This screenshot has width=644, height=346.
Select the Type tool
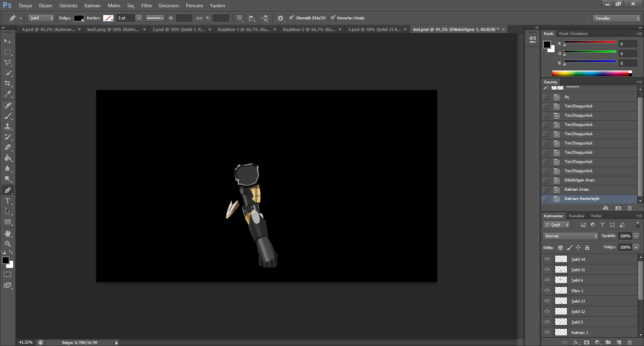pyautogui.click(x=8, y=200)
